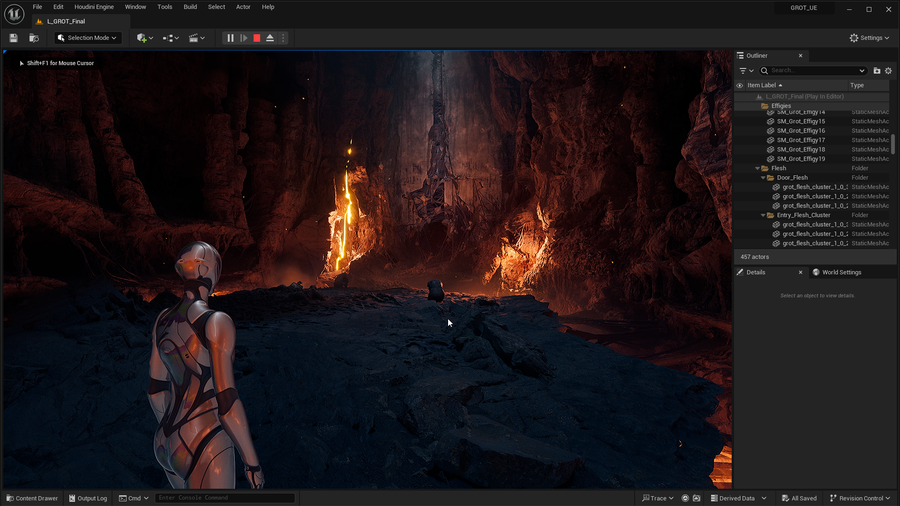
Task: Click the Outliner search magnifier icon
Action: click(765, 71)
